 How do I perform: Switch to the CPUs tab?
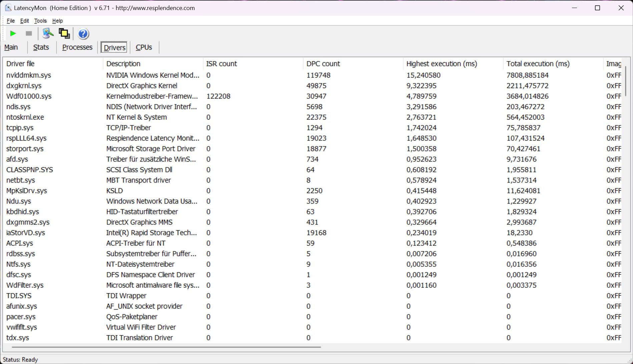click(144, 47)
